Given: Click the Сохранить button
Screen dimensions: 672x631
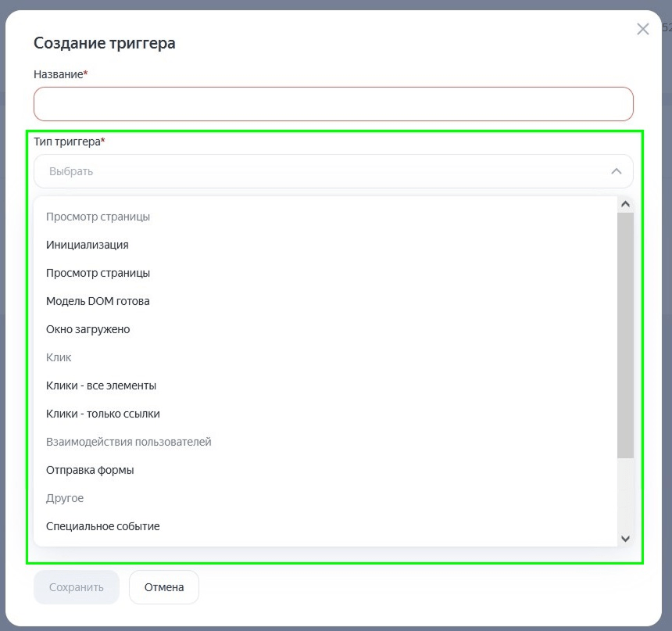Looking at the screenshot, I should (x=77, y=587).
